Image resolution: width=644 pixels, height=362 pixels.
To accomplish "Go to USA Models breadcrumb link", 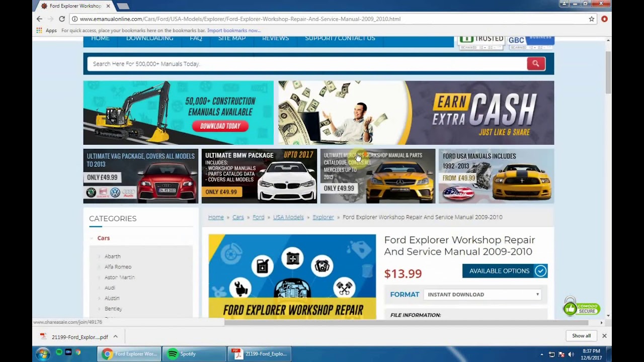I will 288,217.
